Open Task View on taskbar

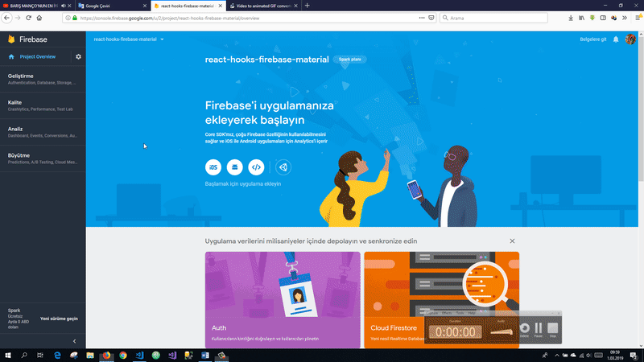pos(39,356)
